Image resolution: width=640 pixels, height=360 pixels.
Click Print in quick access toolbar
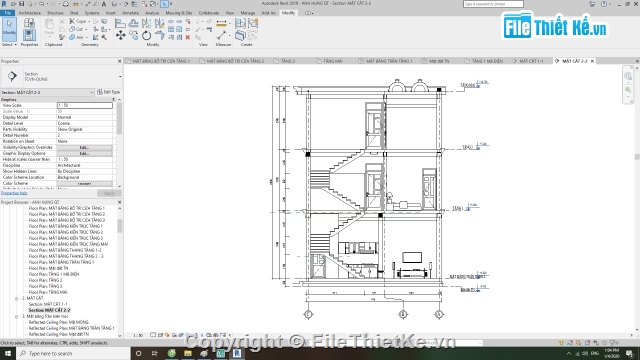tap(66, 4)
